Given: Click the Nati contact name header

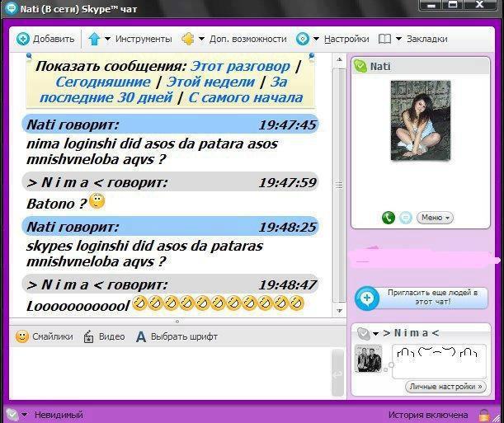Looking at the screenshot, I should point(380,67).
